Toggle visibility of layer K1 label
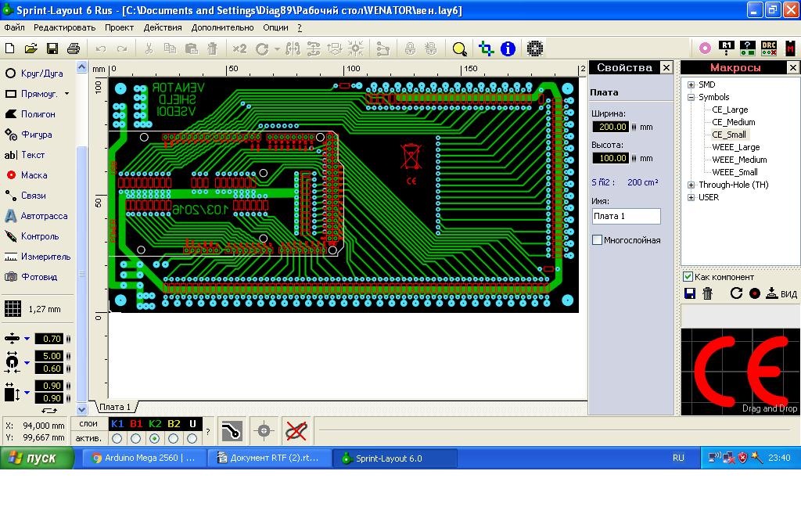The image size is (801, 532). point(117,424)
